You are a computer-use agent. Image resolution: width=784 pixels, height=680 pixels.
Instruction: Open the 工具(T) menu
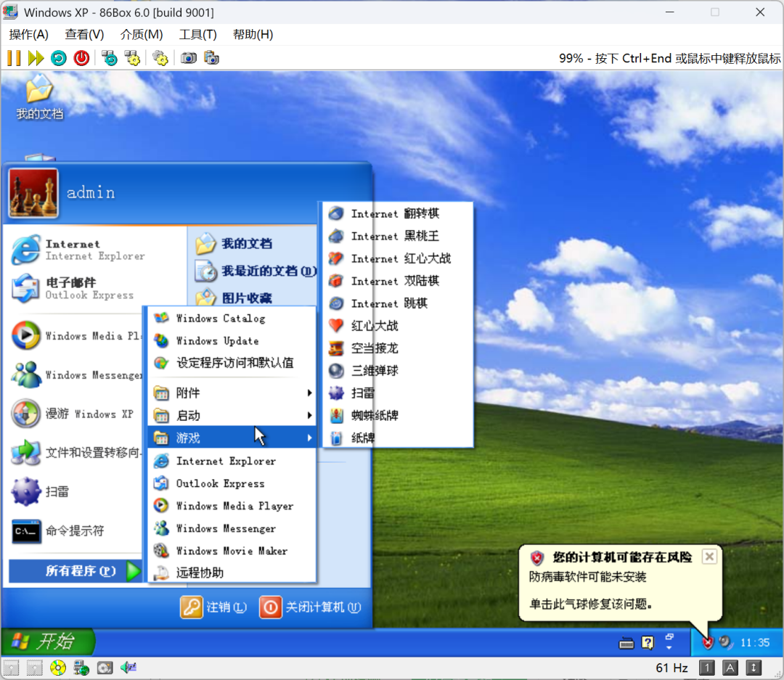(x=198, y=35)
